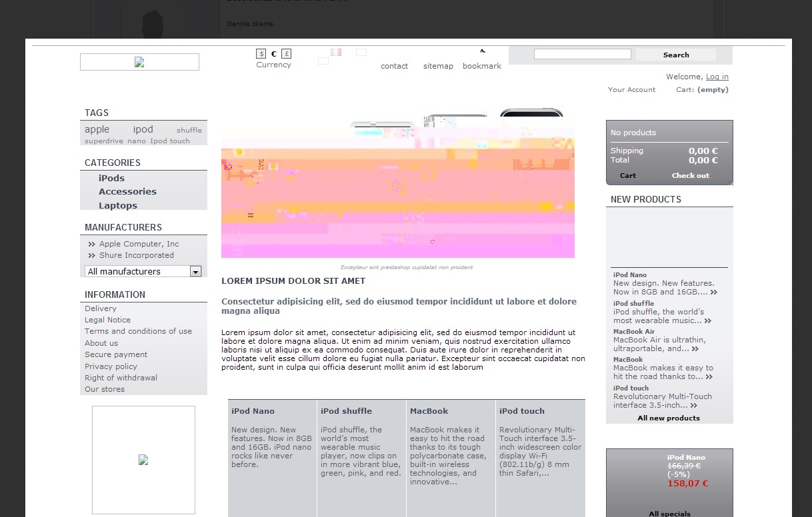Select the 'shuffle' tag

point(189,131)
